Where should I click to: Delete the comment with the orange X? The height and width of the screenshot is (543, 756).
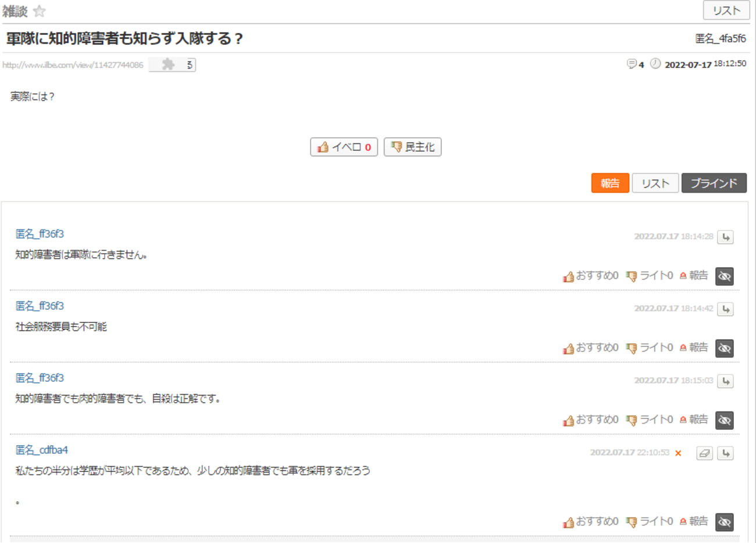[x=678, y=453]
